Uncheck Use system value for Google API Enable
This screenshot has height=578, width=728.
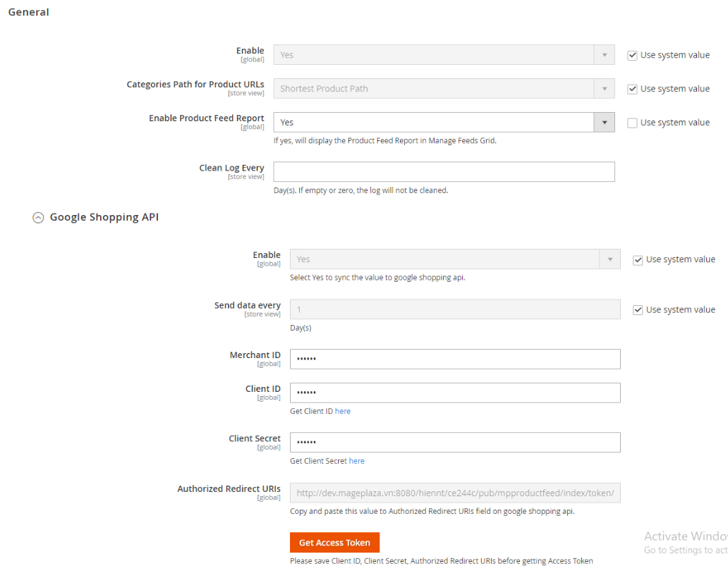pos(638,259)
